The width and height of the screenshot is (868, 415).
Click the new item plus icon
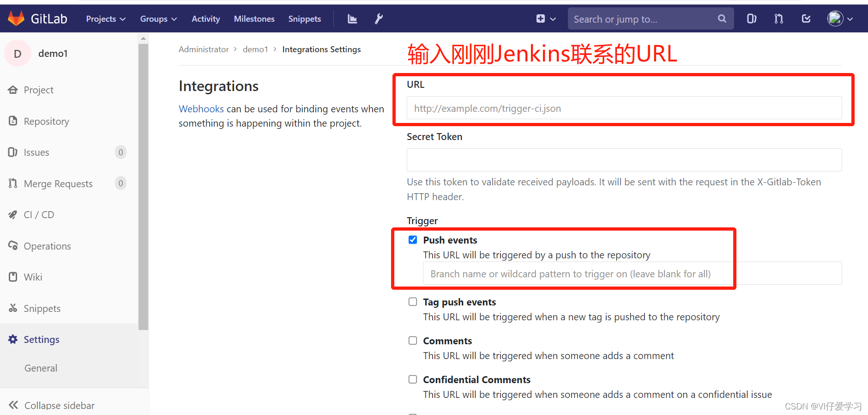(x=541, y=18)
